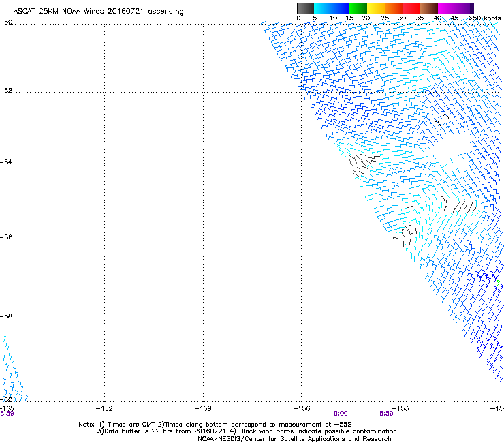Screen dimensions: 504x443
Task: Click the -153 longitude axis label
Action: pos(400,408)
